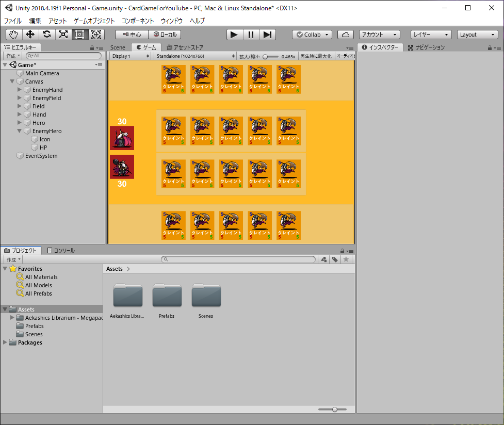
Task: Open the ヘルプ menu
Action: point(197,21)
